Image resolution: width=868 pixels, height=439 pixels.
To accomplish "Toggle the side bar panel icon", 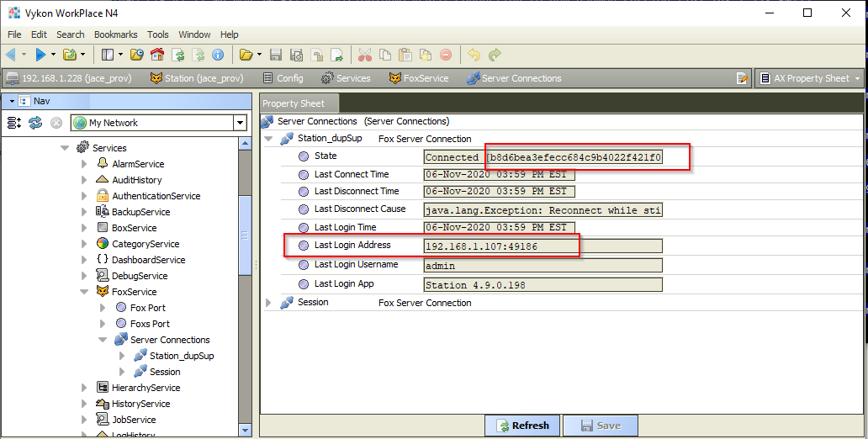I will point(108,55).
